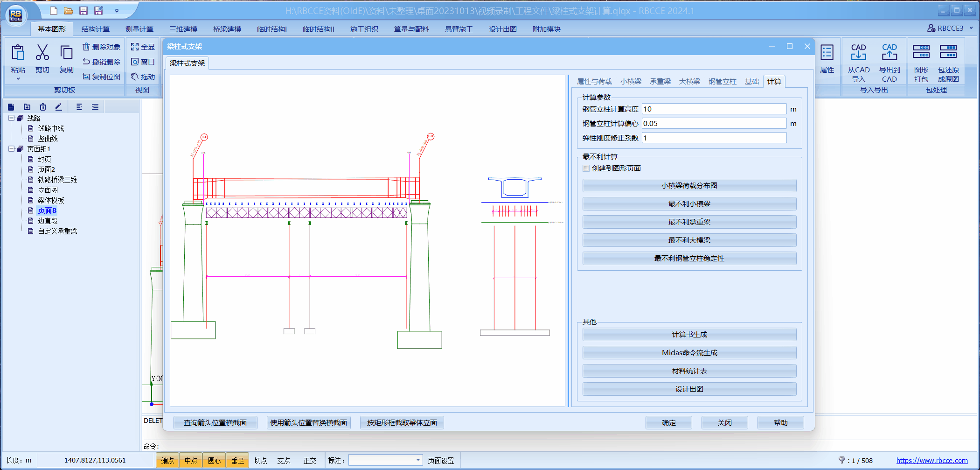Open the 结构计算 ribbon tab

[x=95, y=29]
